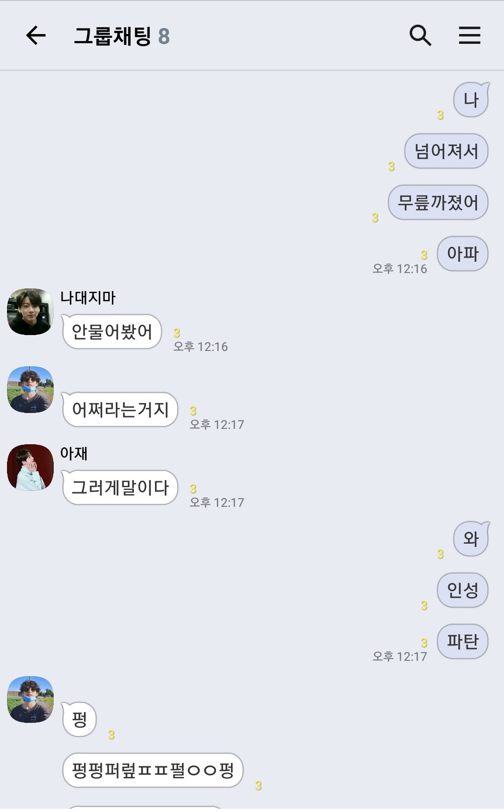Tap avatar beside the 펑 message
The height and width of the screenshot is (812, 504).
click(30, 700)
